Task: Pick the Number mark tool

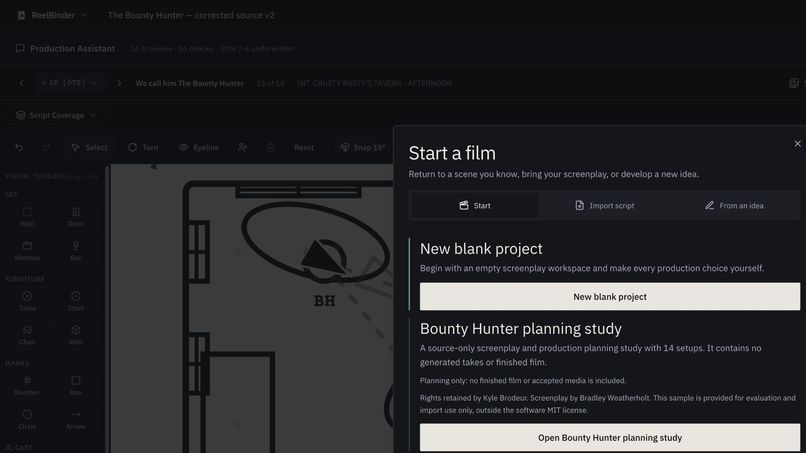Action: click(27, 386)
